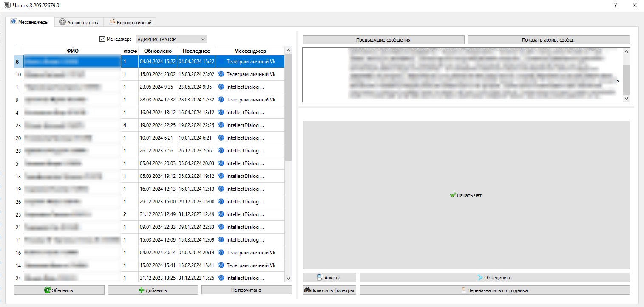Image resolution: width=644 pixels, height=307 pixels.
Task: Click the binoculars icon for Включить фильтры
Action: point(307,290)
